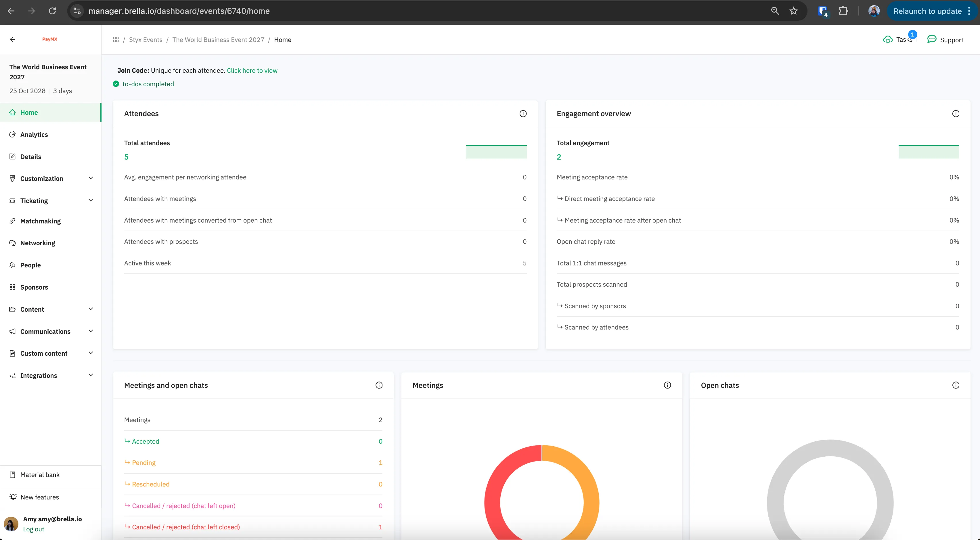980x540 pixels.
Task: Open Analytics in sidebar
Action: pos(51,135)
